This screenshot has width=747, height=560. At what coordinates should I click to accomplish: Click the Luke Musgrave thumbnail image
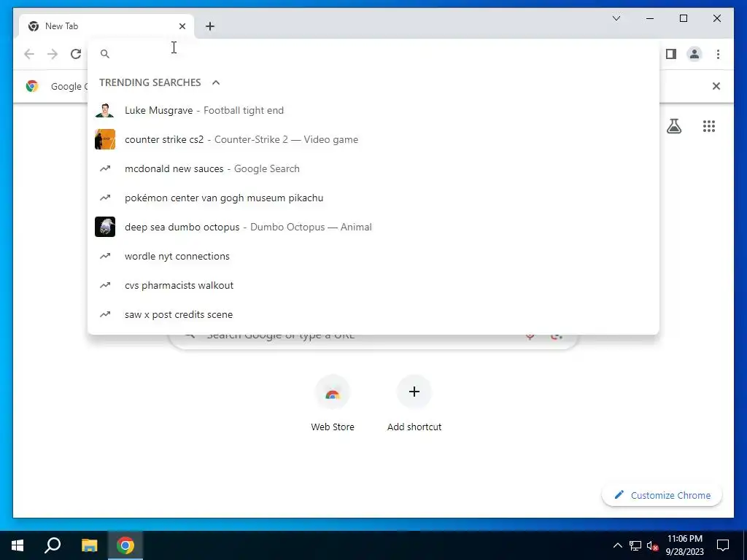(105, 111)
